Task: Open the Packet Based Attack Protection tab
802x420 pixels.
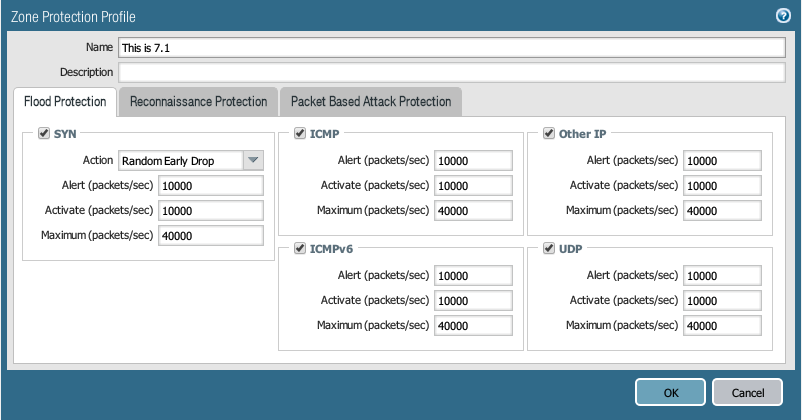Action: point(370,101)
